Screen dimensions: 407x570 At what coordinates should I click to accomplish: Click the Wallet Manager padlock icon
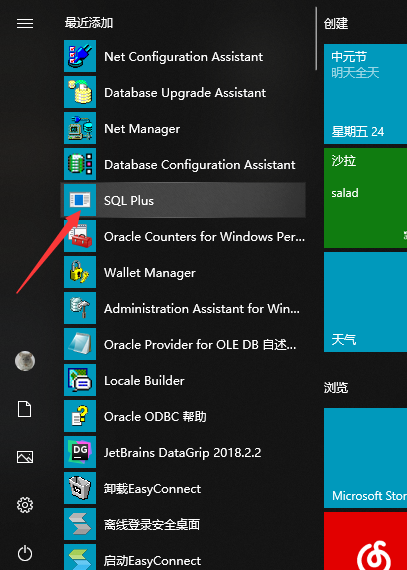[80, 272]
